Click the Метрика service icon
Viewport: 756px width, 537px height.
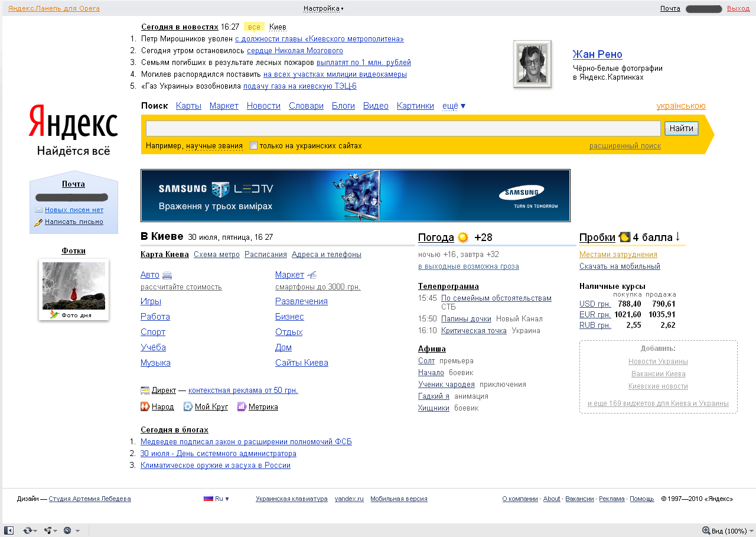[x=242, y=406]
